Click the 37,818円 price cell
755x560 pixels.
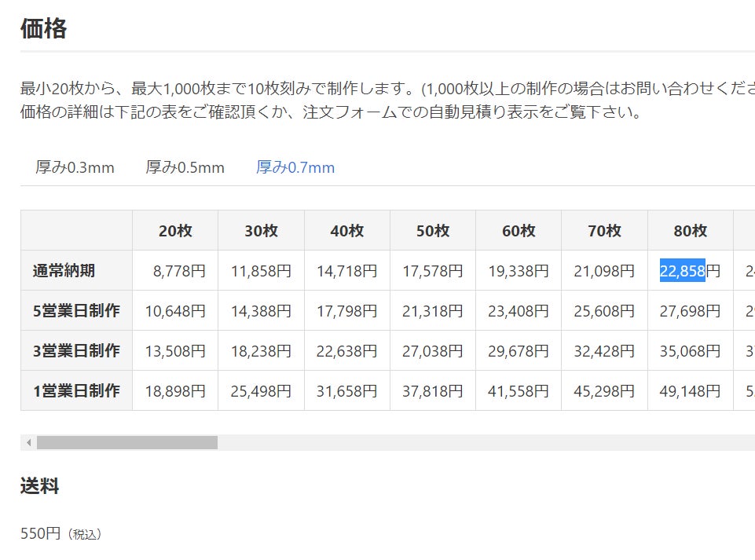[x=432, y=391]
